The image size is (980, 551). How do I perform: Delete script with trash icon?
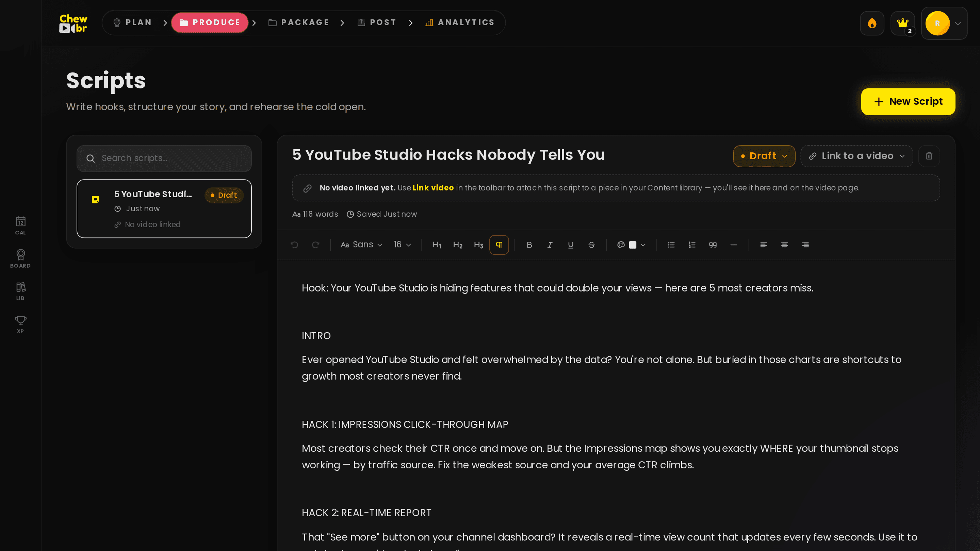point(929,156)
